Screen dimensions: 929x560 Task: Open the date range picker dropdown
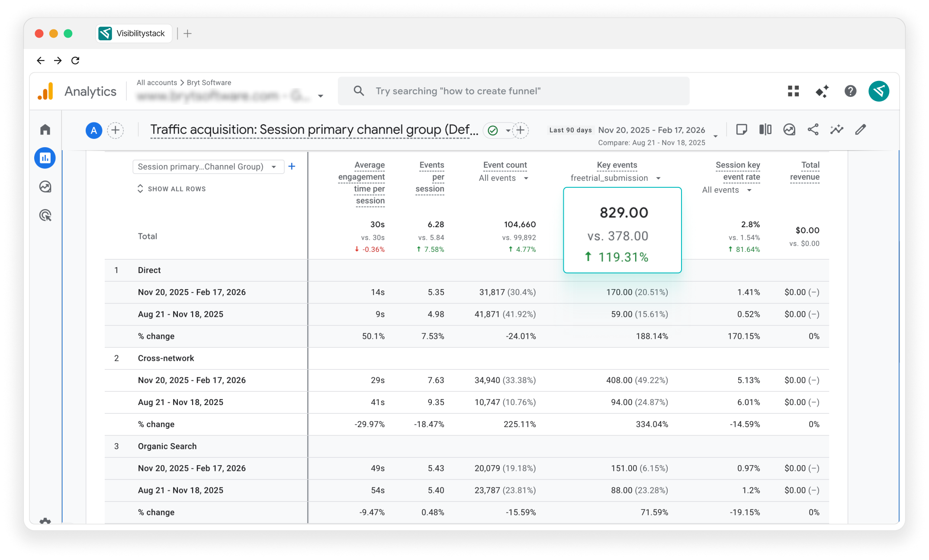click(x=715, y=136)
